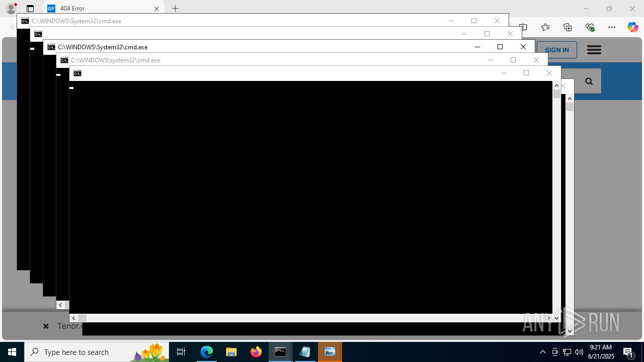Minimize the rearmost cmd.exe window

(451, 21)
